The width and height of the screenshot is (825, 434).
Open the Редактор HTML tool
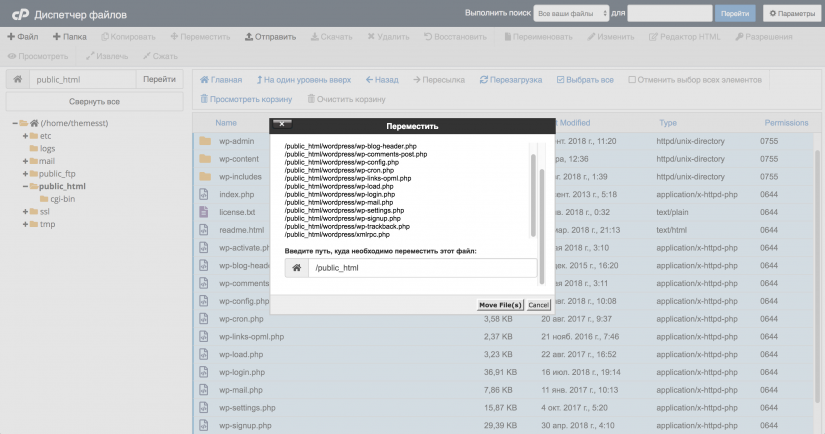pyautogui.click(x=685, y=37)
